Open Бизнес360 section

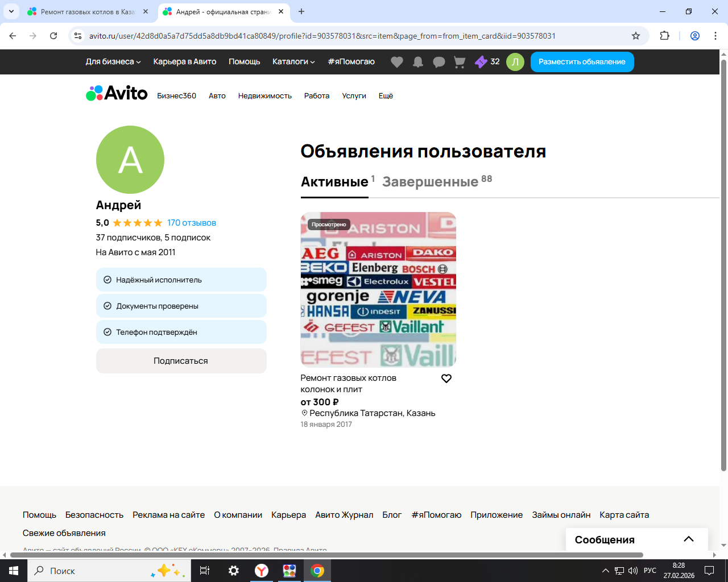pos(177,96)
